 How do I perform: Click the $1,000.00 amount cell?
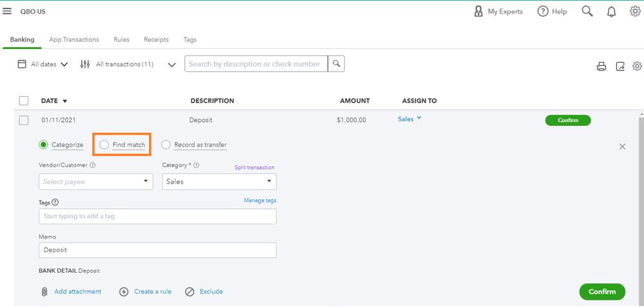(x=351, y=121)
